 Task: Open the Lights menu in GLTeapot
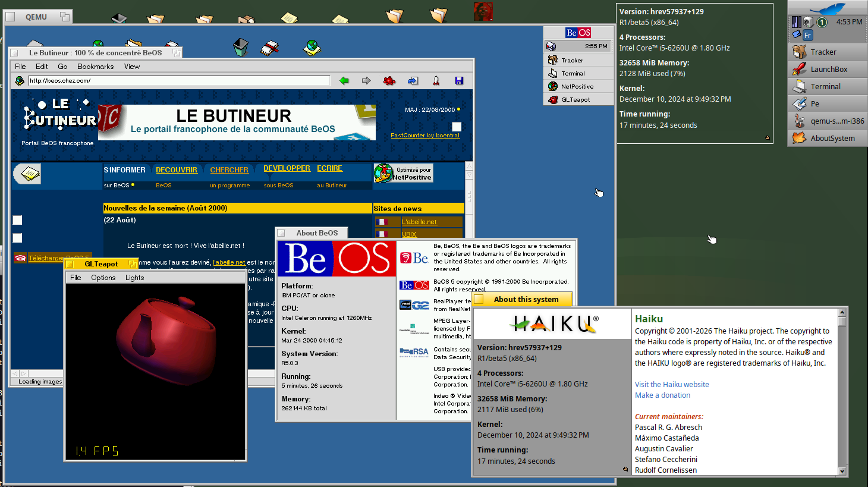coord(135,278)
